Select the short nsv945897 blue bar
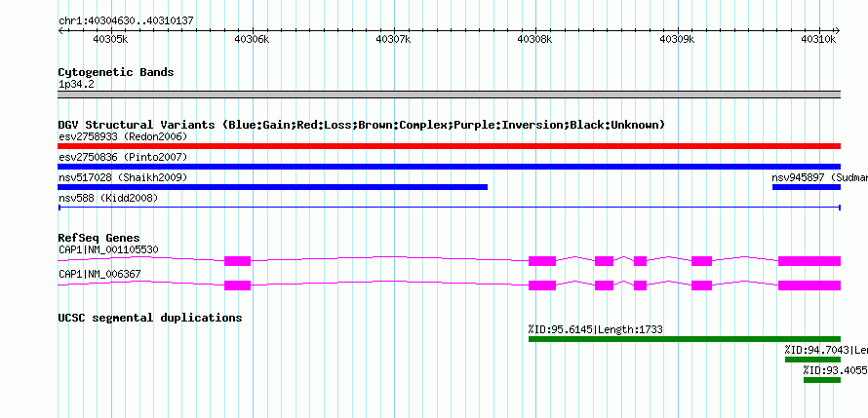This screenshot has width=868, height=418. click(x=806, y=187)
